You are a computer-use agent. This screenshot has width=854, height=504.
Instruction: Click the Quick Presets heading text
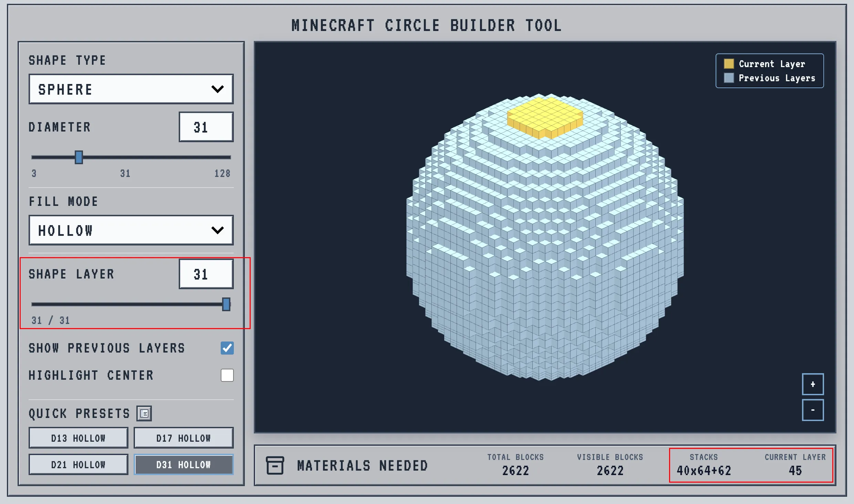pos(79,413)
